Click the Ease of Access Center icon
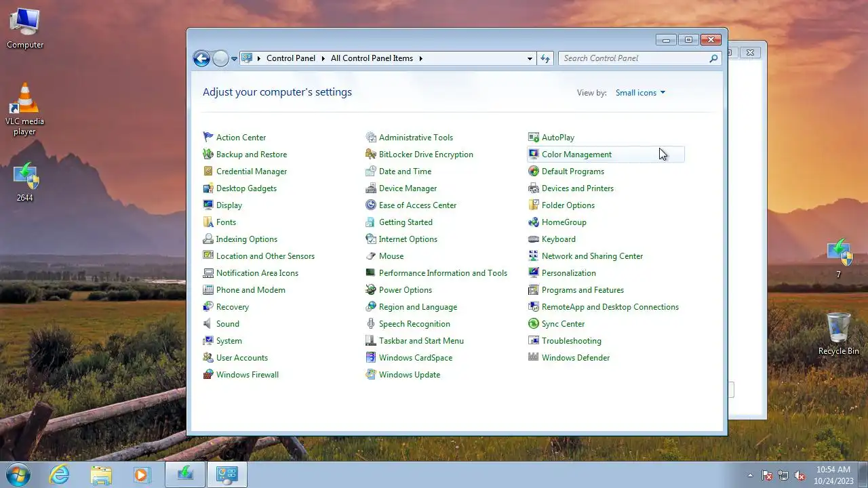 pos(371,205)
